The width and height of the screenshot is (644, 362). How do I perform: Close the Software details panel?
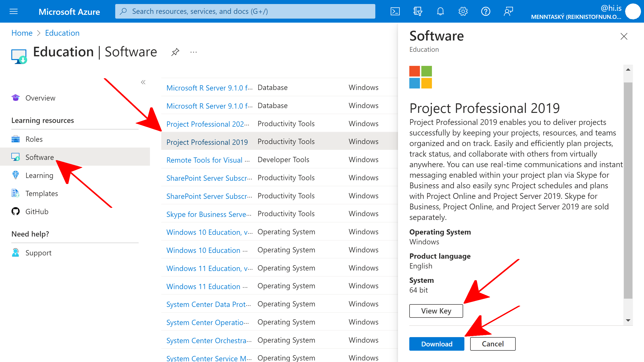tap(624, 36)
